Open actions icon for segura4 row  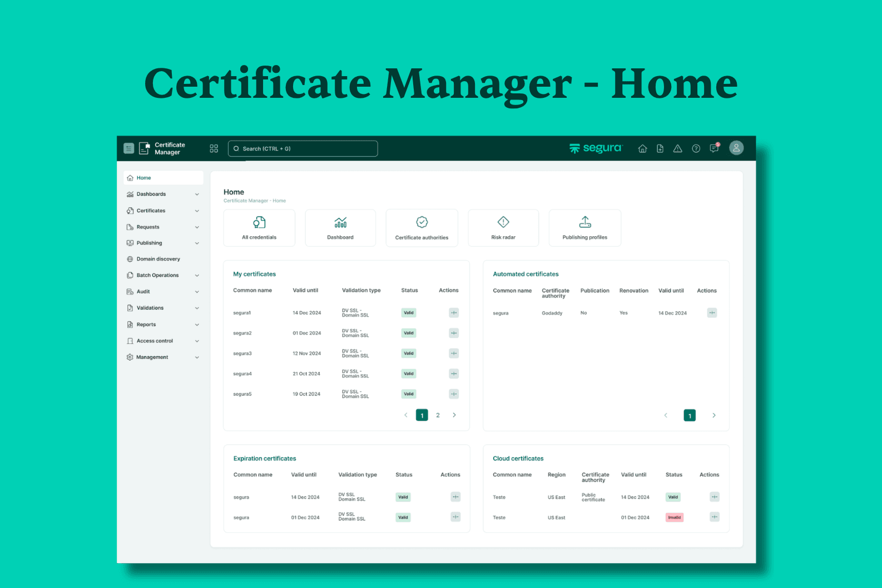click(x=454, y=373)
